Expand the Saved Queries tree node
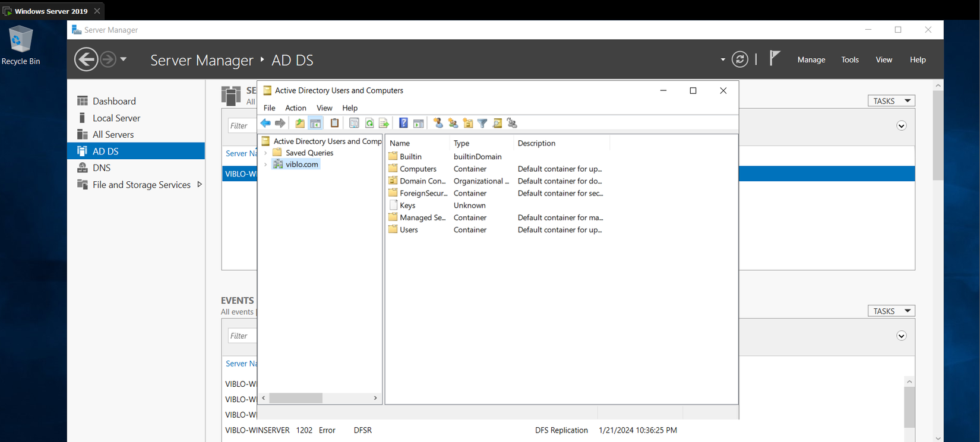The height and width of the screenshot is (442, 980). [x=265, y=153]
